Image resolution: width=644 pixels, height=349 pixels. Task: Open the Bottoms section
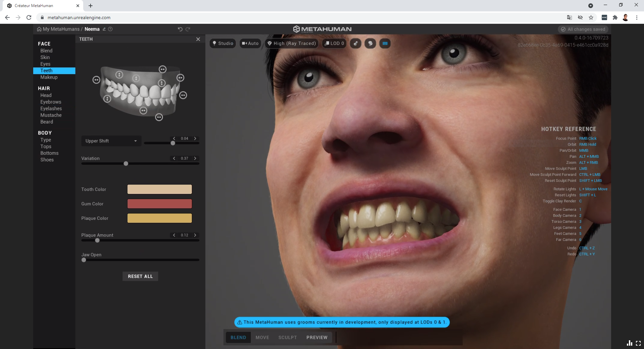click(x=49, y=153)
